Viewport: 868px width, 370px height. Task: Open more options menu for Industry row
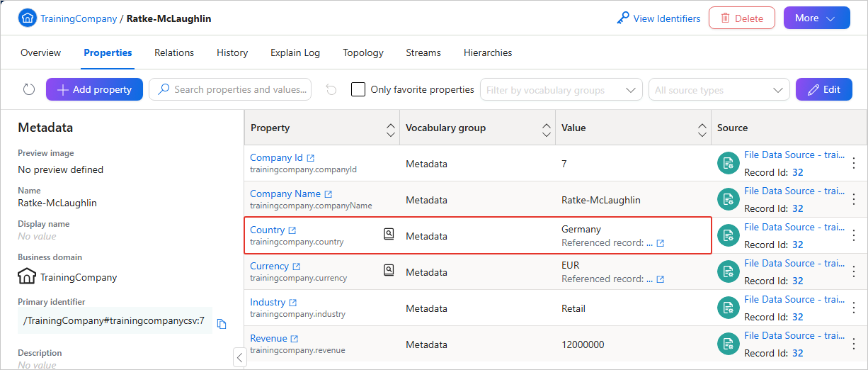click(854, 308)
